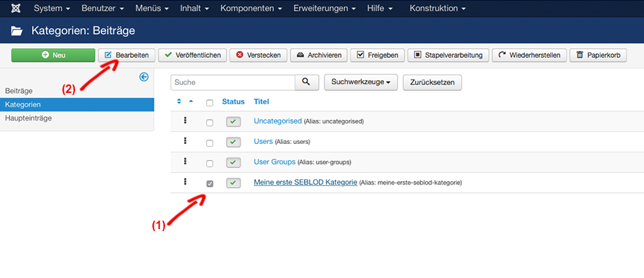
Task: Click the '(Alias: user-groups)' text
Action: pos(324,162)
